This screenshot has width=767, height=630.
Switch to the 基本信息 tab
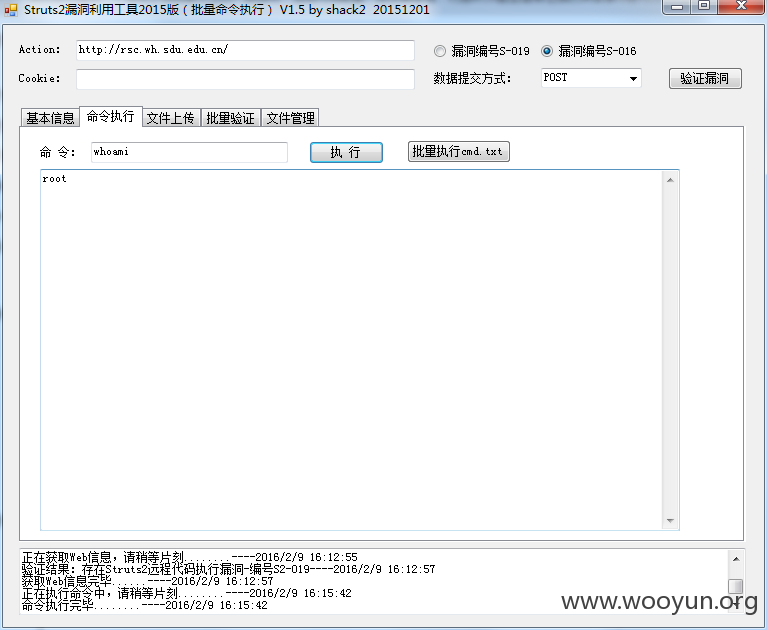tap(50, 118)
